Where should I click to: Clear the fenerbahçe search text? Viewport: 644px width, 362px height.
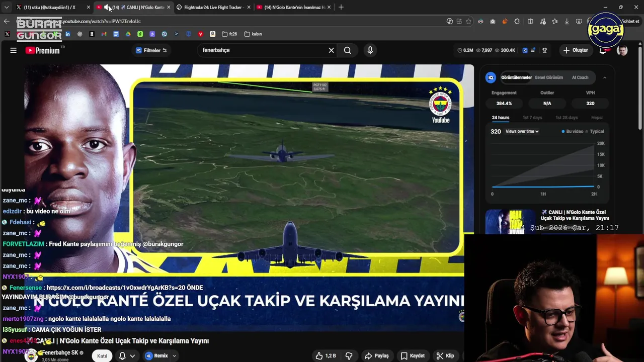click(x=331, y=50)
